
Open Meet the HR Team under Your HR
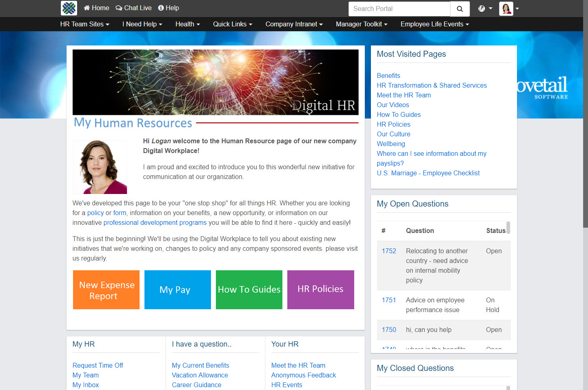point(298,366)
